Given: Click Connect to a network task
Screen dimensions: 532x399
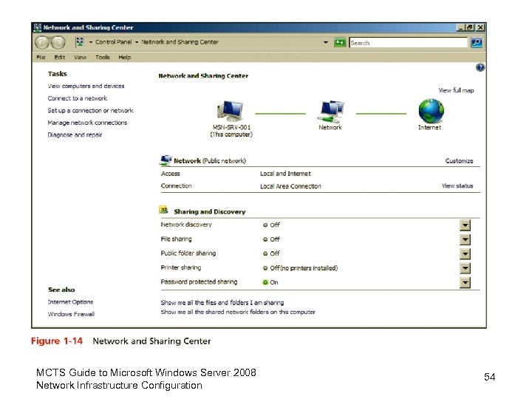Looking at the screenshot, I should (x=78, y=98).
